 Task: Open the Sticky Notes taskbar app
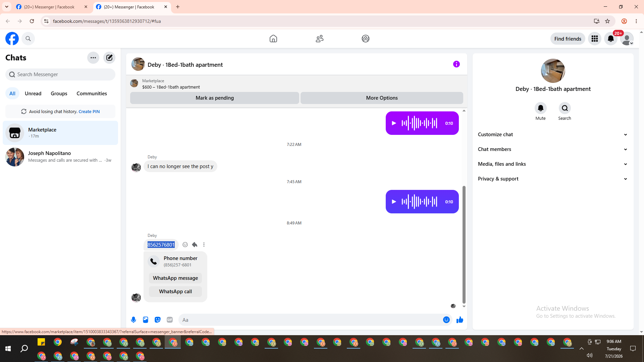pos(41,342)
